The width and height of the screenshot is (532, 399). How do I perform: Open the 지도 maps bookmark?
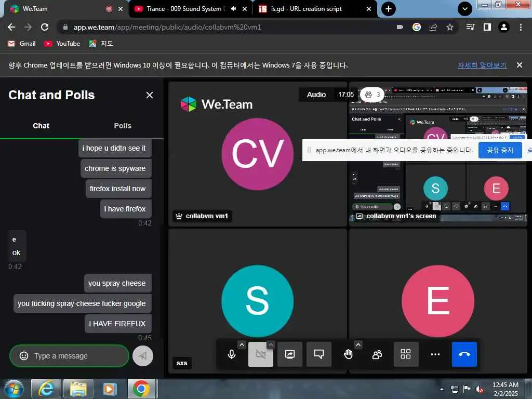point(101,44)
